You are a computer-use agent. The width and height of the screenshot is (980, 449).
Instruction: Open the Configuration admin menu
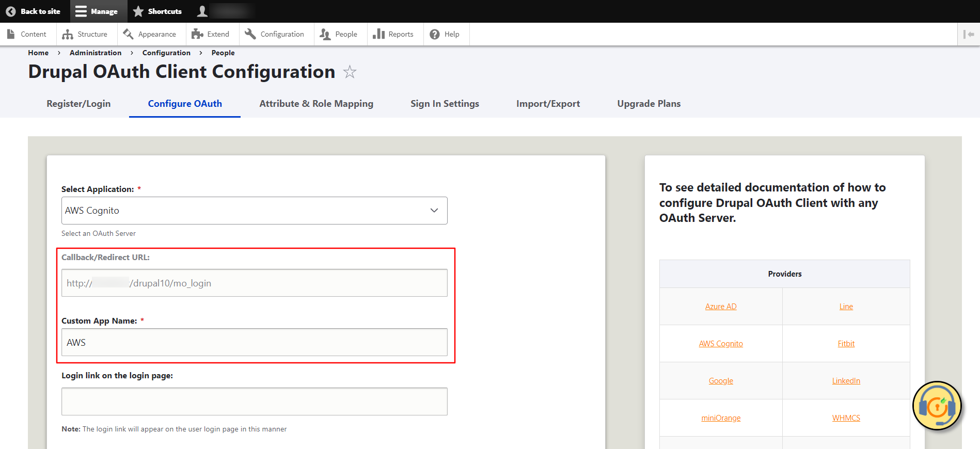pos(275,34)
